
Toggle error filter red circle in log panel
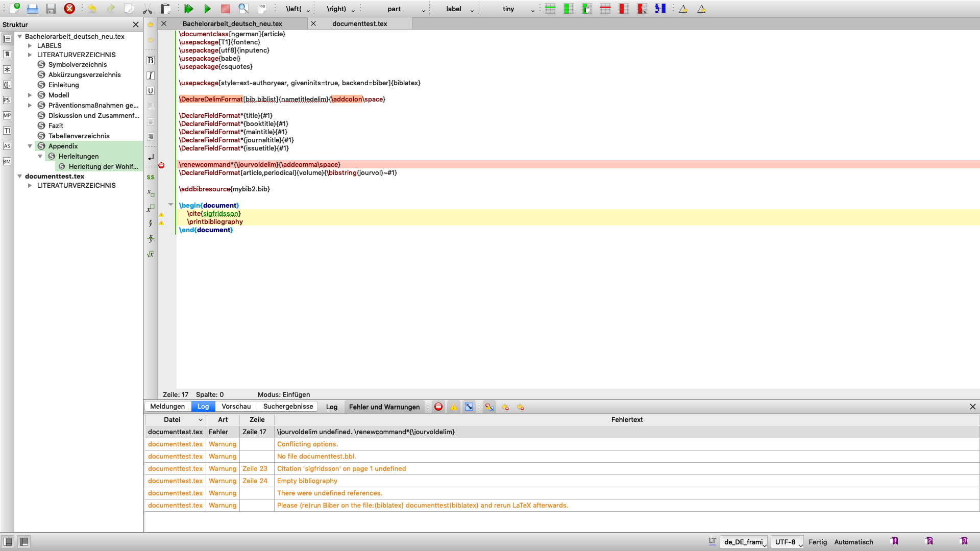click(x=438, y=407)
